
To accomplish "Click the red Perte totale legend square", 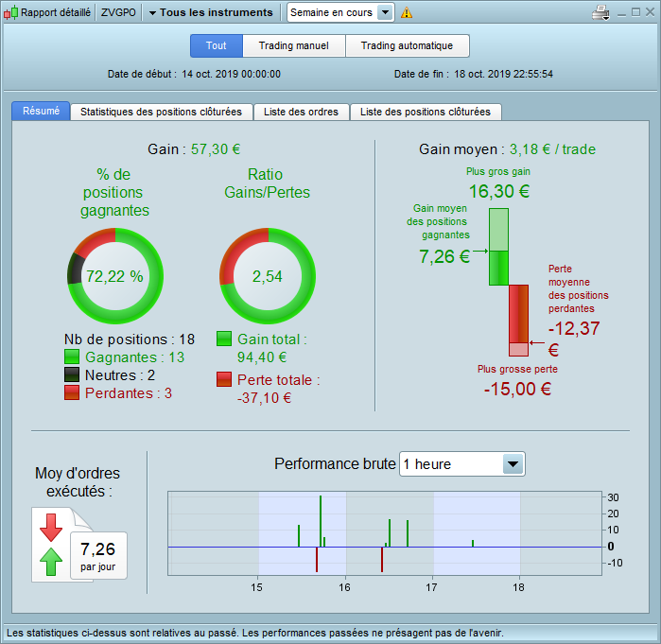I will pos(224,379).
